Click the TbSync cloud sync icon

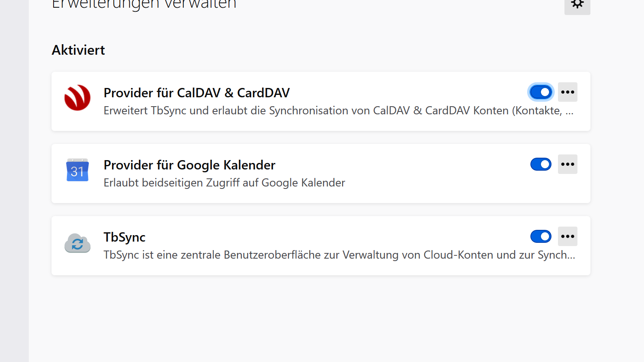[78, 243]
